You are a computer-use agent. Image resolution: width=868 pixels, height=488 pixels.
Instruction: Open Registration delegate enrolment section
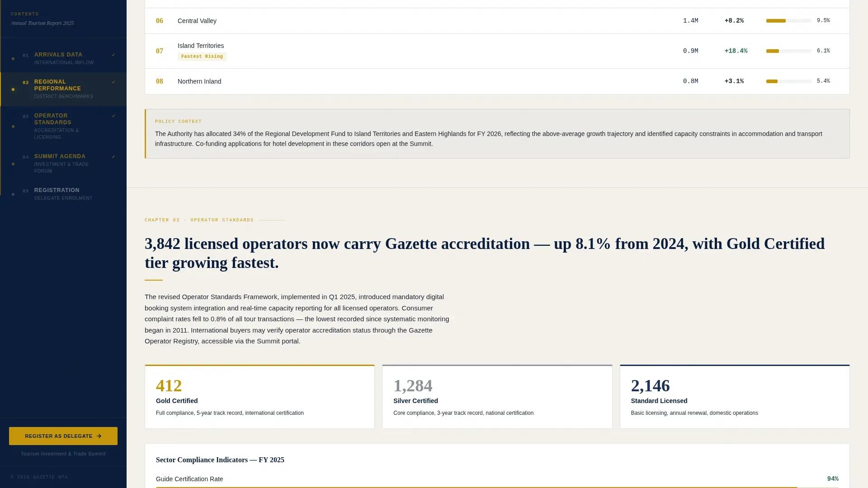tap(63, 194)
